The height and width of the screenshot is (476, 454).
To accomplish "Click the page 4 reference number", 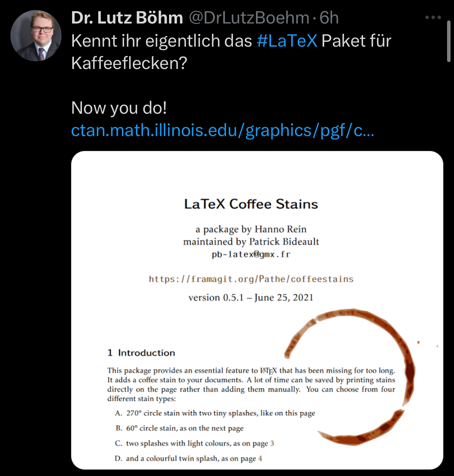I will pos(260,459).
